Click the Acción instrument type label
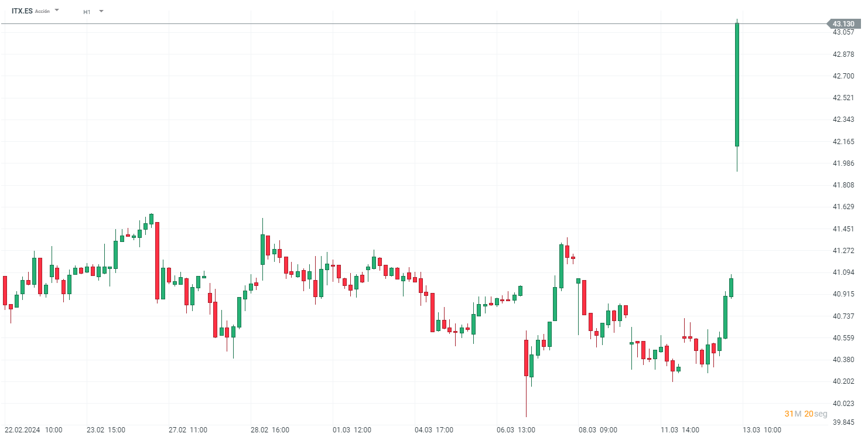The width and height of the screenshot is (868, 440). coord(42,12)
